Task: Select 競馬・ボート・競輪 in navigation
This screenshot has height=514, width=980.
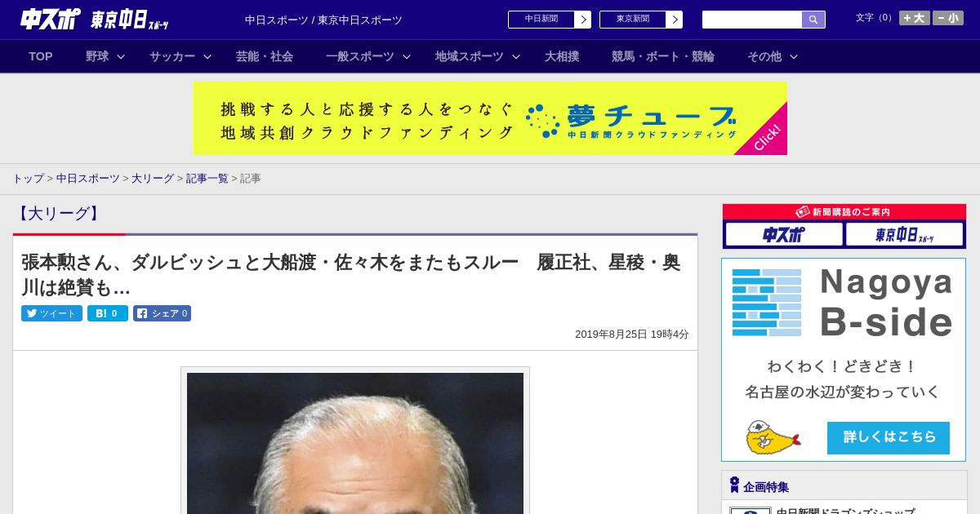Action: [x=663, y=56]
